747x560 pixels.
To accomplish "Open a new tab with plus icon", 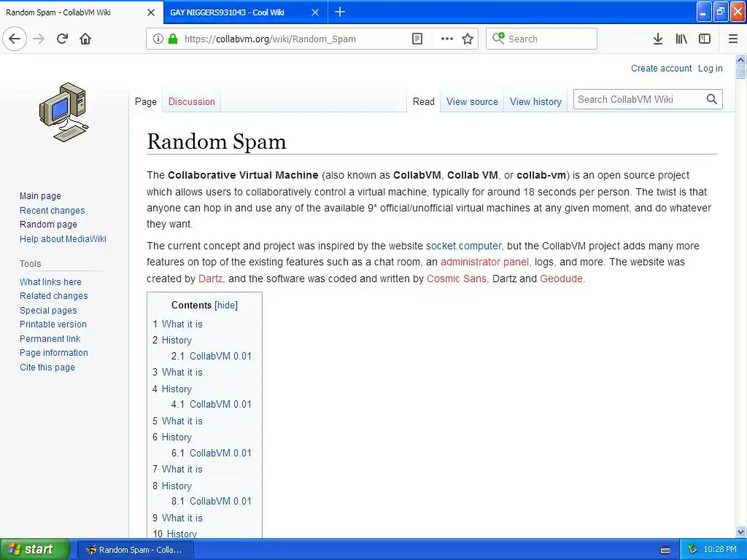I will point(340,12).
